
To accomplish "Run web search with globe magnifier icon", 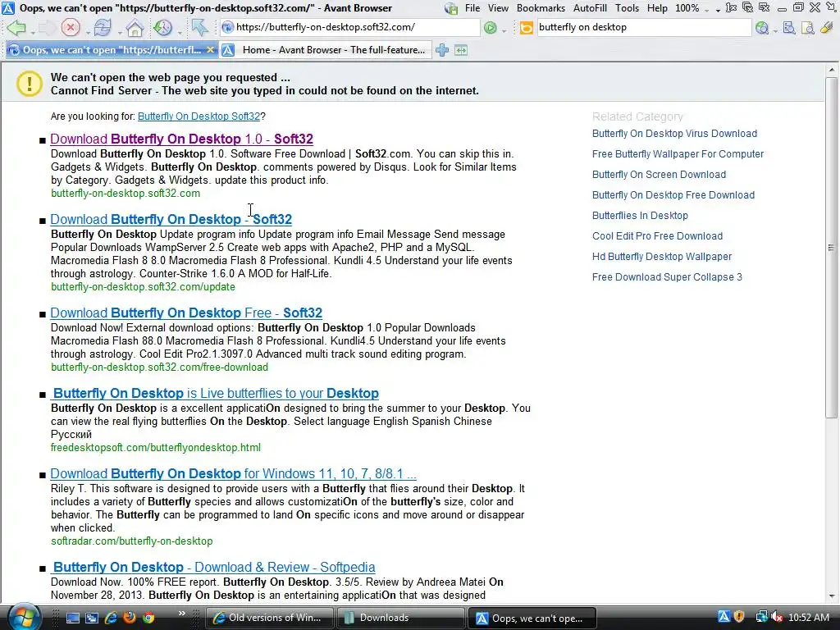I will tap(762, 28).
